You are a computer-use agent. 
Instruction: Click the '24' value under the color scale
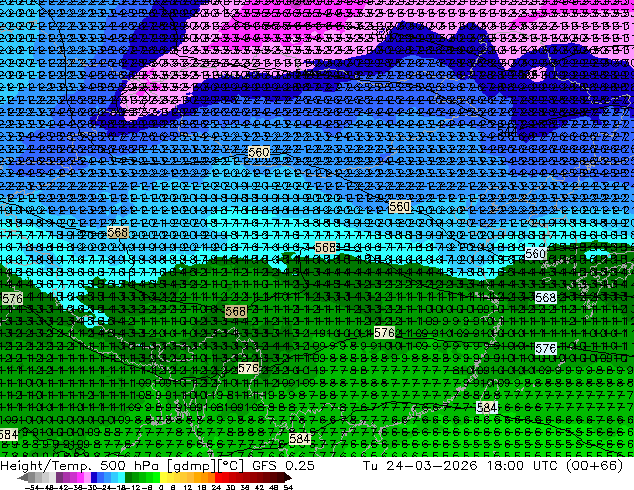pyautogui.click(x=216, y=487)
